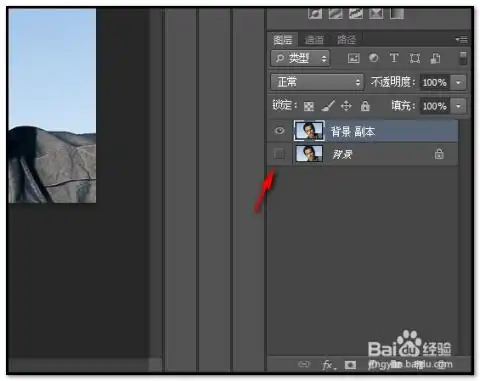Switch to the 路径 tab
This screenshot has width=480, height=381.
346,40
